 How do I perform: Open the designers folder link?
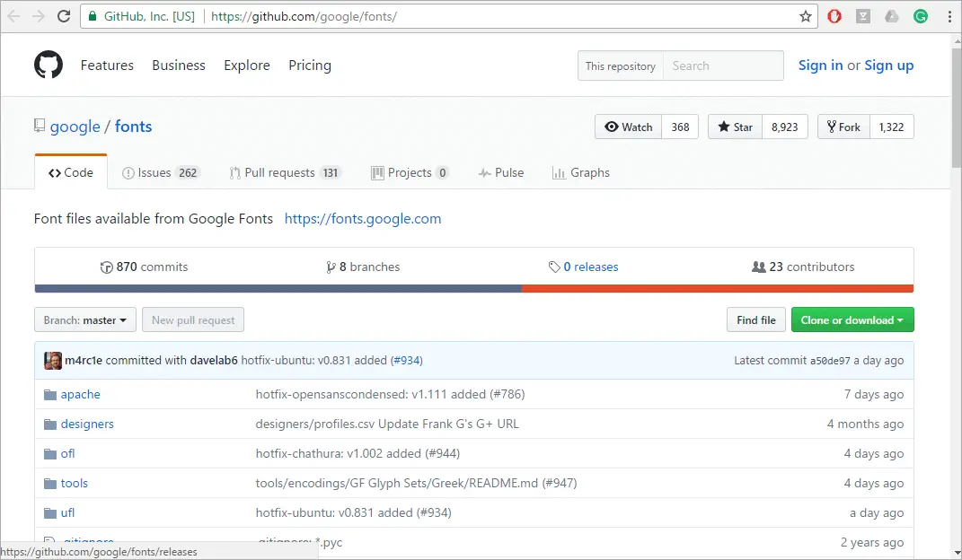87,424
